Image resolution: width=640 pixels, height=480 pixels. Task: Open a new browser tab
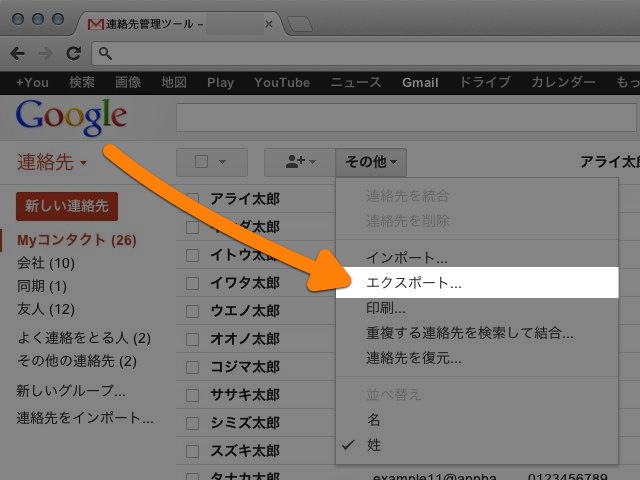[300, 24]
